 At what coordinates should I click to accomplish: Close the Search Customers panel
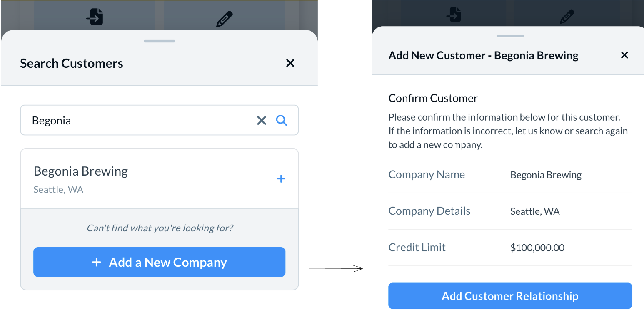click(x=290, y=63)
